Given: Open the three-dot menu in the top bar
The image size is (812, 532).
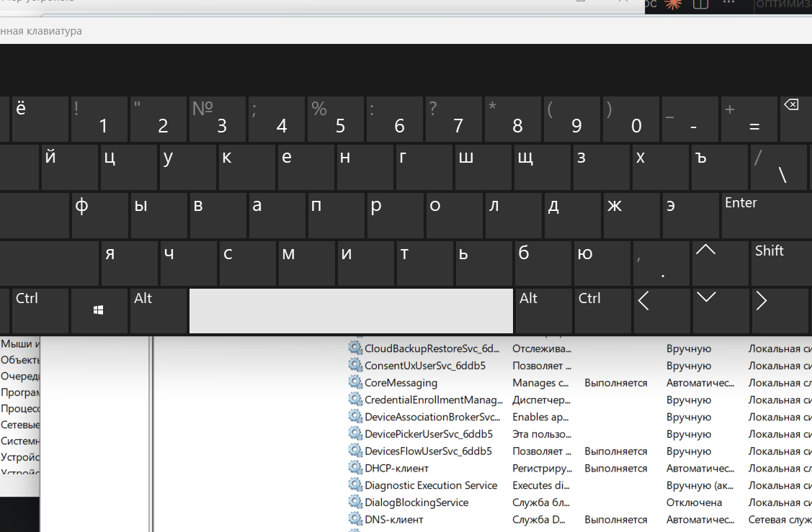Looking at the screenshot, I should (x=728, y=3).
